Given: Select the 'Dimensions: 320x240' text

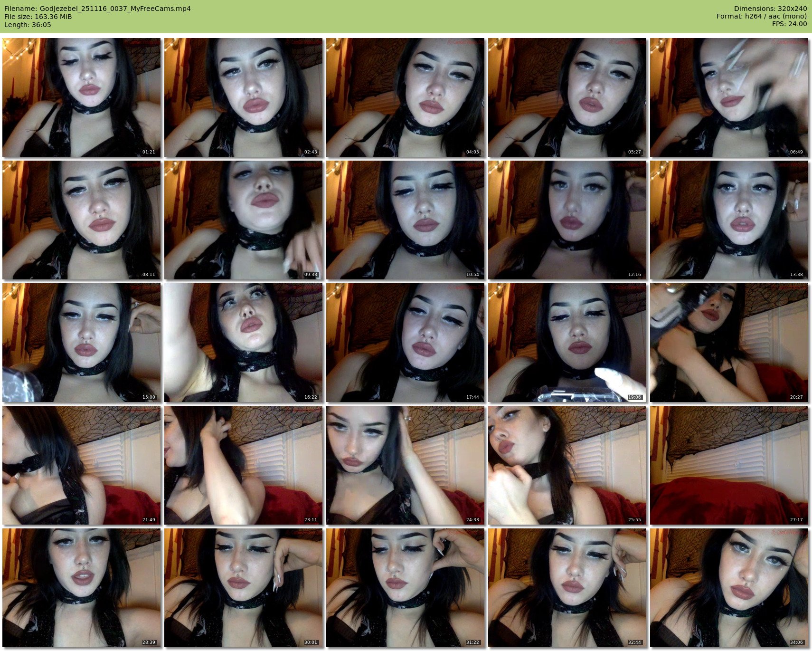Looking at the screenshot, I should (770, 9).
